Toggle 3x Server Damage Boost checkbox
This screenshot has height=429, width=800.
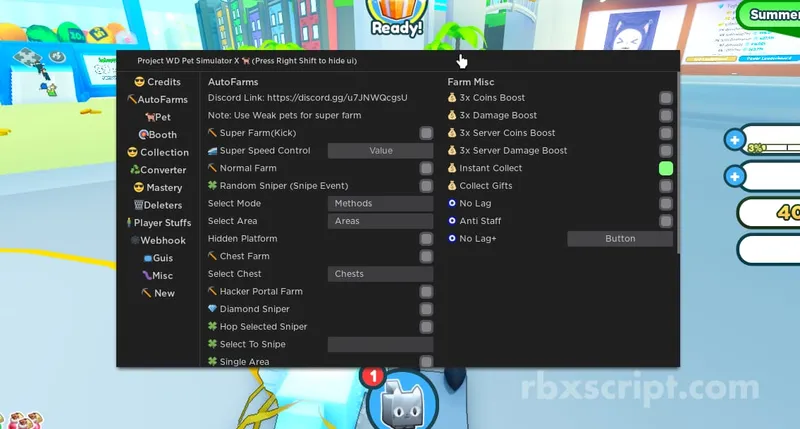[666, 150]
